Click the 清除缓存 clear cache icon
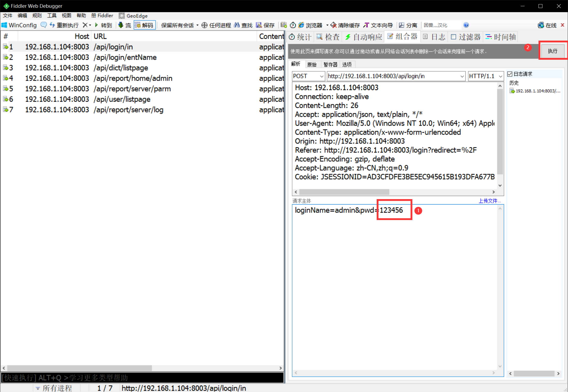568x392 pixels. click(x=334, y=25)
